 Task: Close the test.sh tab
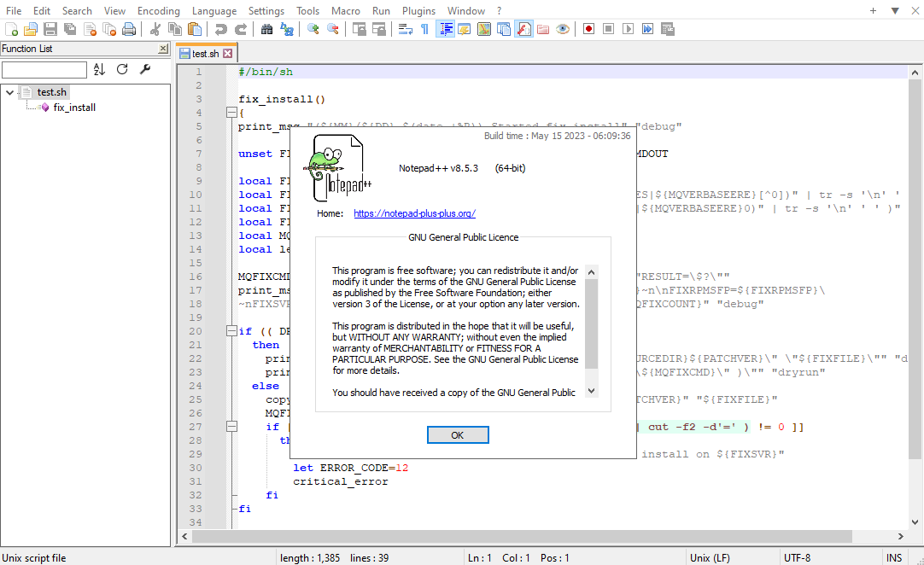(227, 54)
